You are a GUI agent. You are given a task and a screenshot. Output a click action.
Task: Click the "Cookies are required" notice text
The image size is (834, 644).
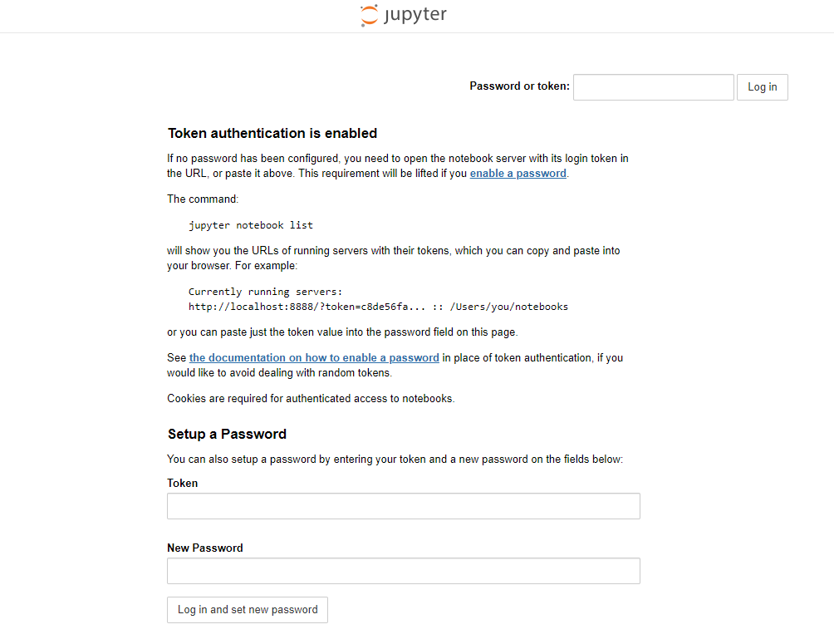click(311, 399)
